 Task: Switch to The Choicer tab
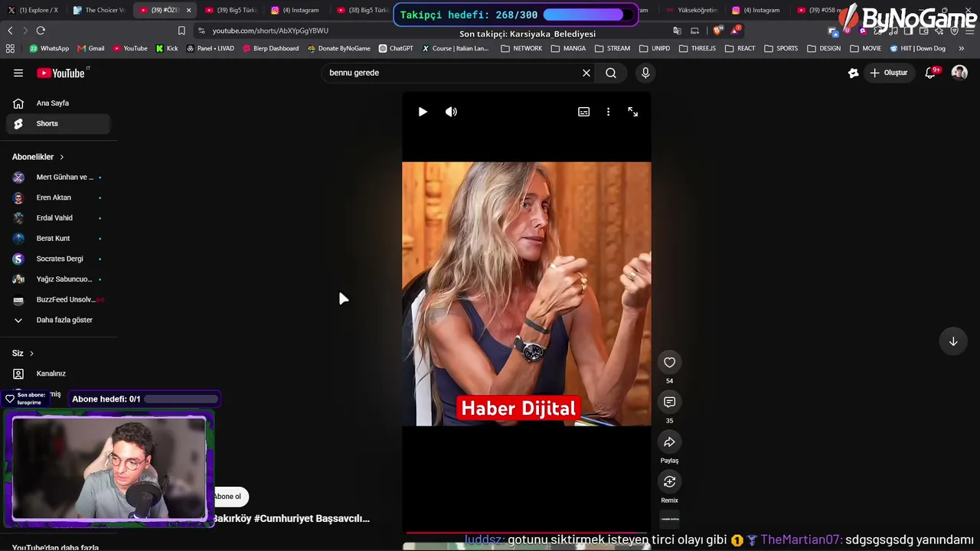click(99, 10)
